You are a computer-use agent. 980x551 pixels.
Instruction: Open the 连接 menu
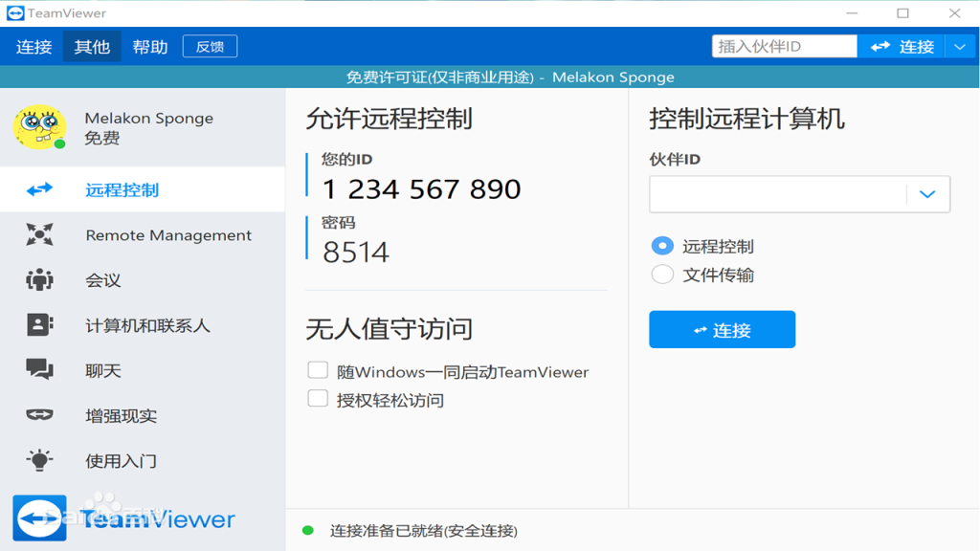pyautogui.click(x=34, y=46)
